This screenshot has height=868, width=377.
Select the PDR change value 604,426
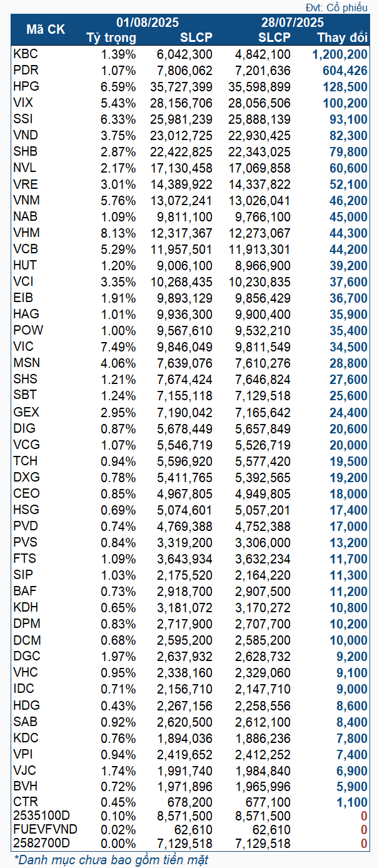tap(344, 71)
